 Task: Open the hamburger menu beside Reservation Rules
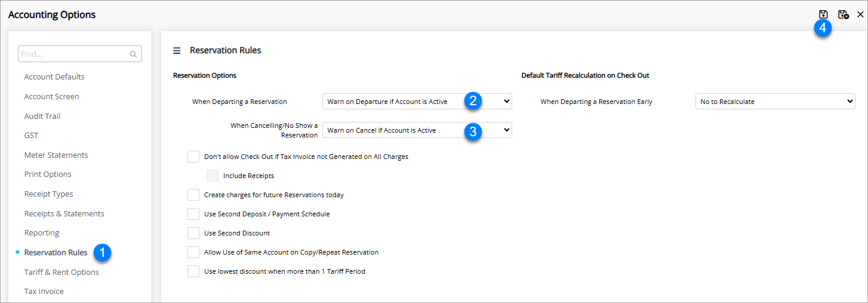point(177,51)
